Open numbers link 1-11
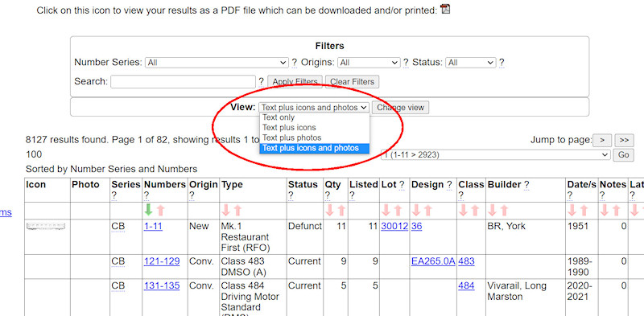 [153, 226]
